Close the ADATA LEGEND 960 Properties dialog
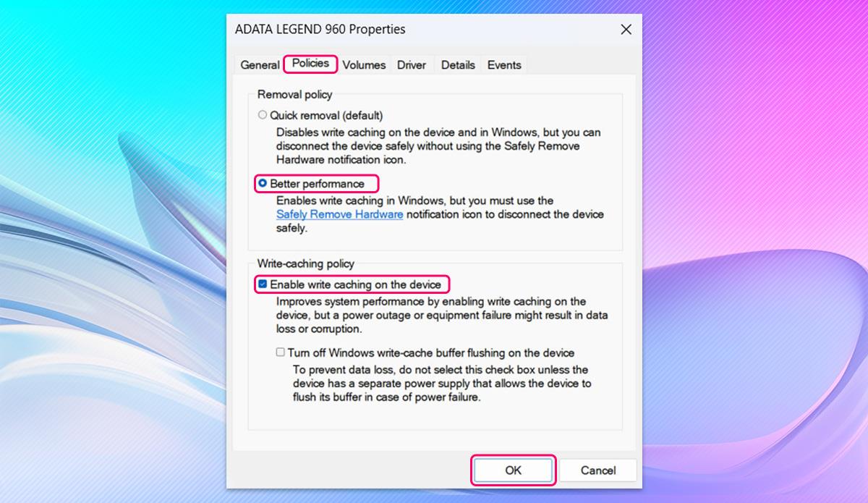The height and width of the screenshot is (503, 868). point(626,30)
